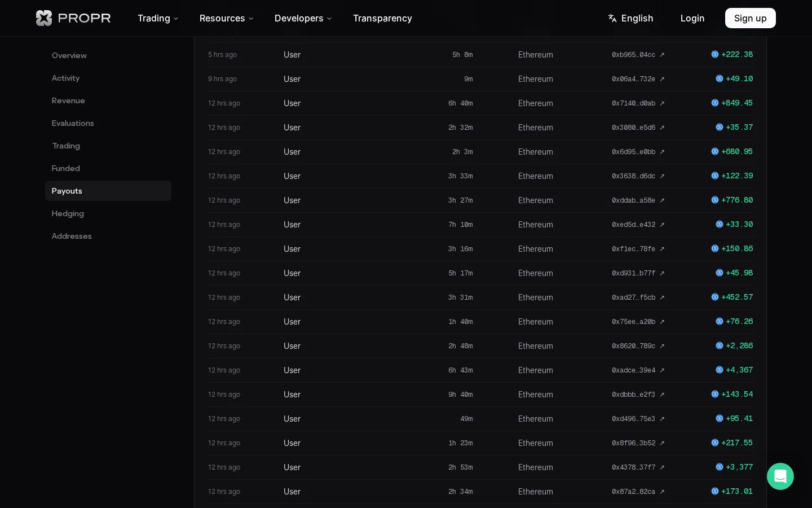
Task: Open external link arrow for 0x7140…d0ab
Action: (662, 103)
